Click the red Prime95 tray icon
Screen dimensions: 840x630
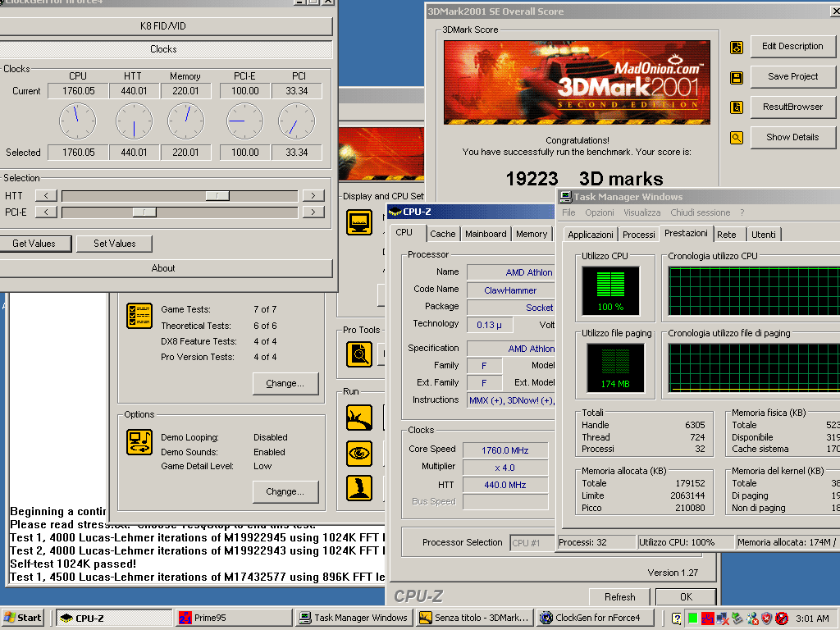(x=707, y=619)
